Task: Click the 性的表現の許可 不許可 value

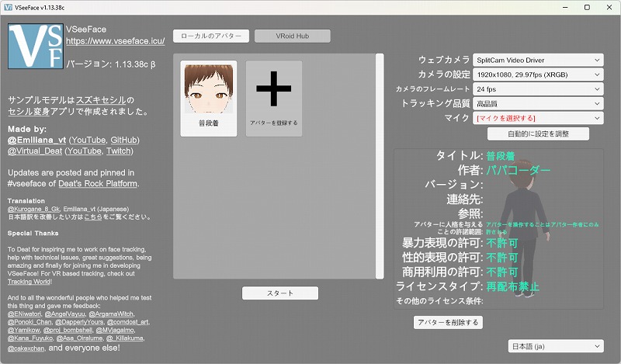Action: pyautogui.click(x=501, y=258)
